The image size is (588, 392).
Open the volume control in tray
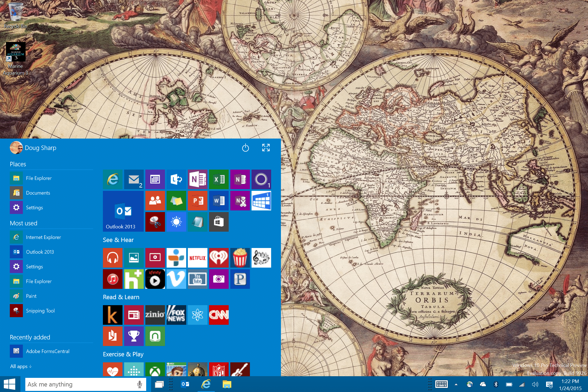(535, 384)
